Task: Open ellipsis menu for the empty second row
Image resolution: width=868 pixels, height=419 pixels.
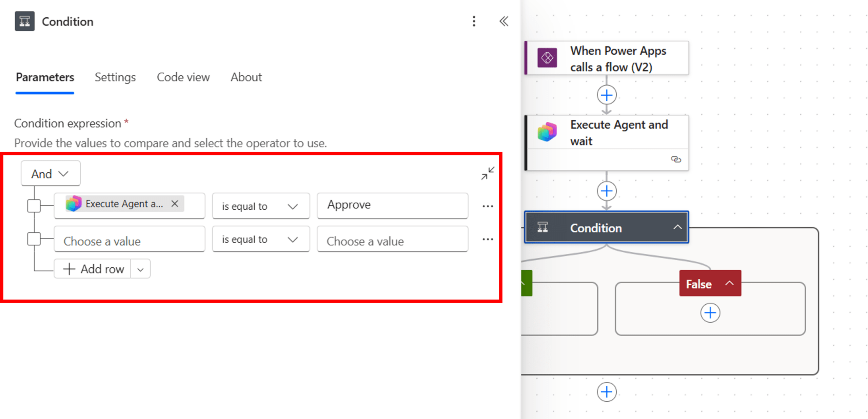Action: (487, 239)
